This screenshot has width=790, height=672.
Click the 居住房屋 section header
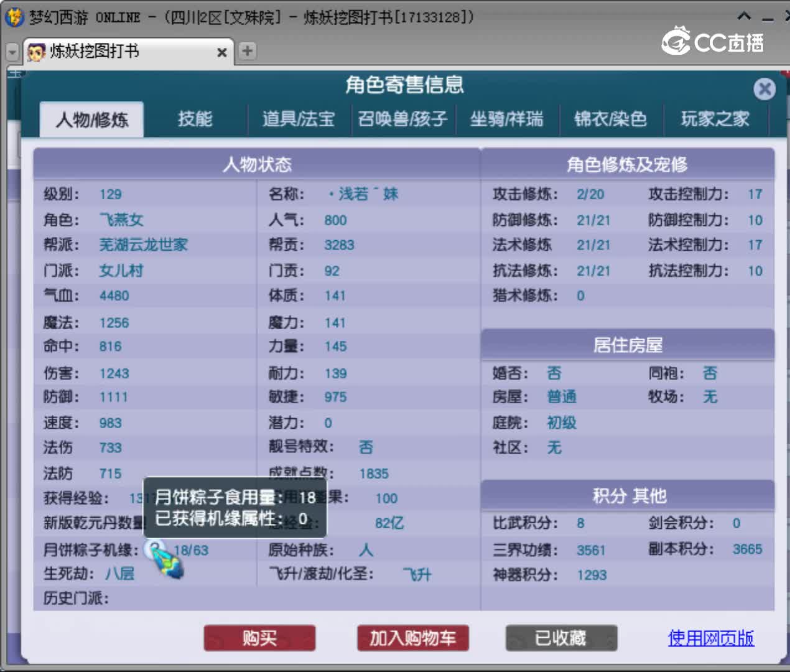coord(628,345)
